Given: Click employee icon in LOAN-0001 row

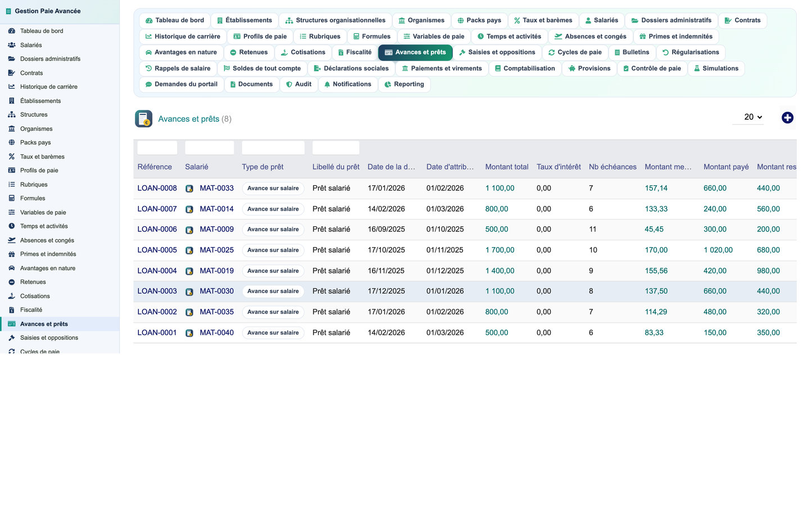Looking at the screenshot, I should (189, 333).
